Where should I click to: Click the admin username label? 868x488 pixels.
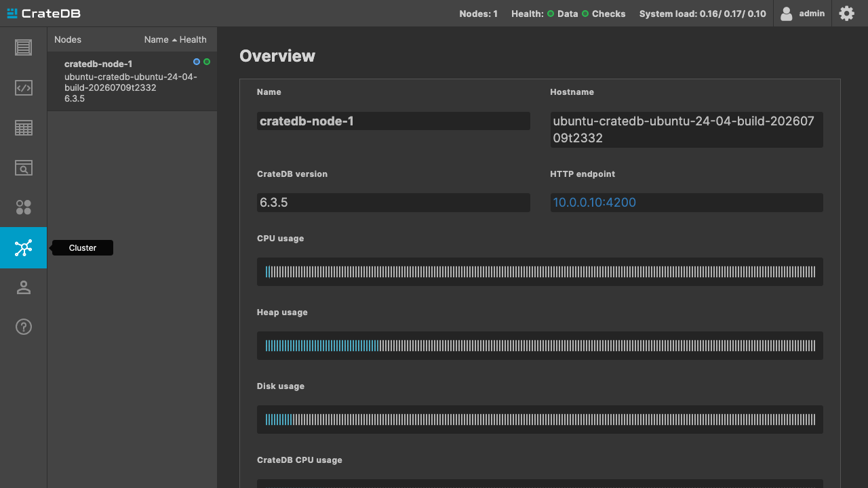(x=812, y=14)
